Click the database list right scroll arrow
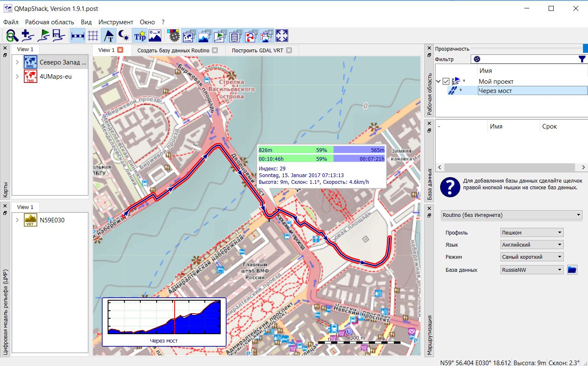Image resolution: width=588 pixels, height=366 pixels. pos(583,167)
